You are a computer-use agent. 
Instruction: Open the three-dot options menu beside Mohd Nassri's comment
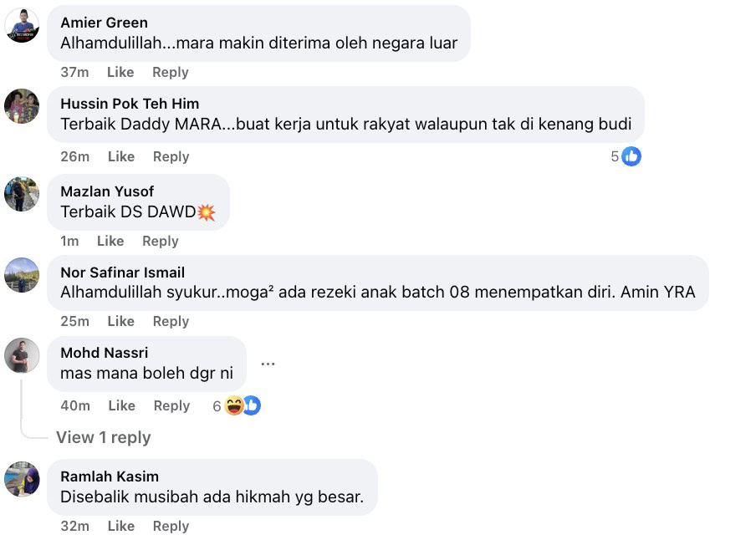268,364
